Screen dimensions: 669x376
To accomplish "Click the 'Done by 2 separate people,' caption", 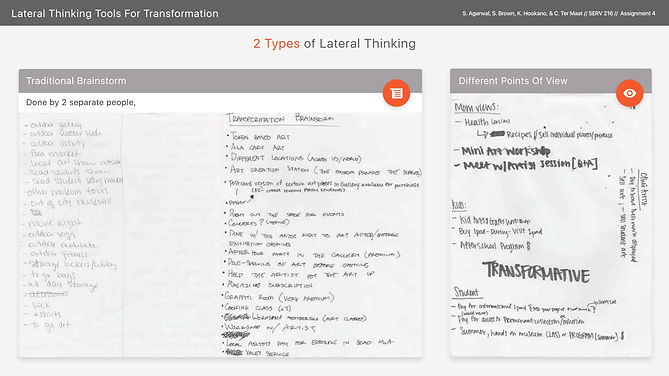I will pyautogui.click(x=81, y=102).
